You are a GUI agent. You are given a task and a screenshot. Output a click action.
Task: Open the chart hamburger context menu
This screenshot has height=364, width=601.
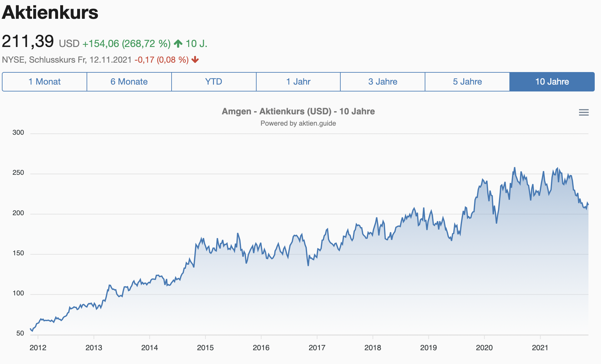(x=583, y=112)
